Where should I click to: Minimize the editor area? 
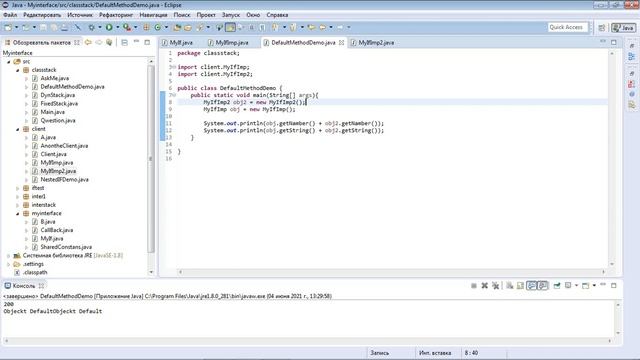coord(603,42)
